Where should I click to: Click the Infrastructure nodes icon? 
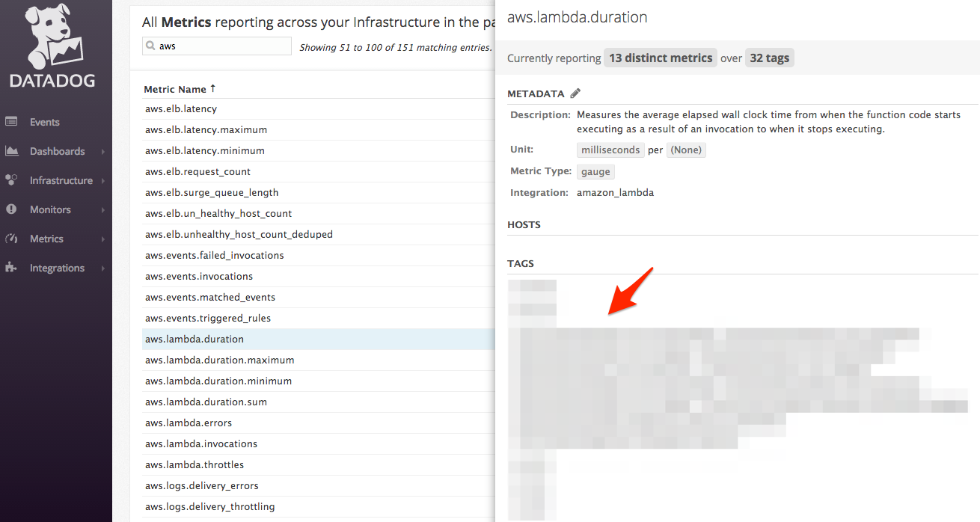(x=11, y=180)
